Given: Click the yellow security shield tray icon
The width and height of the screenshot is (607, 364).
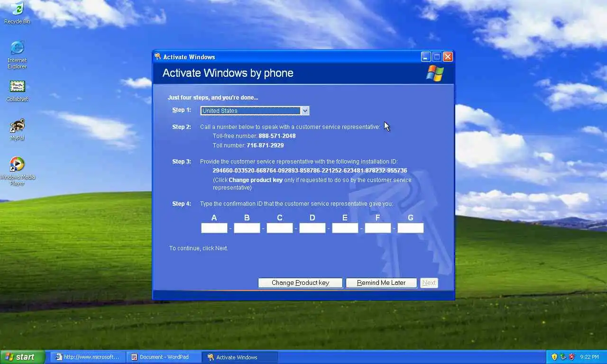Looking at the screenshot, I should click(554, 357).
